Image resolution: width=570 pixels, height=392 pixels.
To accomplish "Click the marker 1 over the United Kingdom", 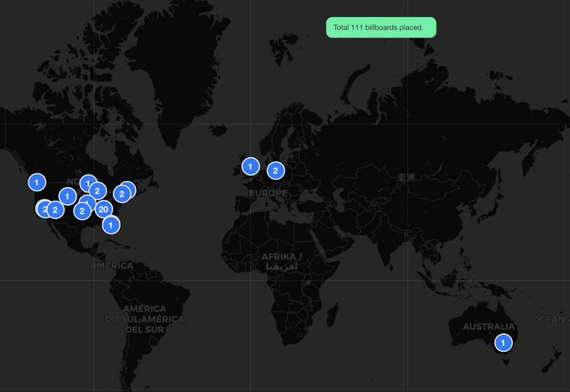I will (x=250, y=166).
